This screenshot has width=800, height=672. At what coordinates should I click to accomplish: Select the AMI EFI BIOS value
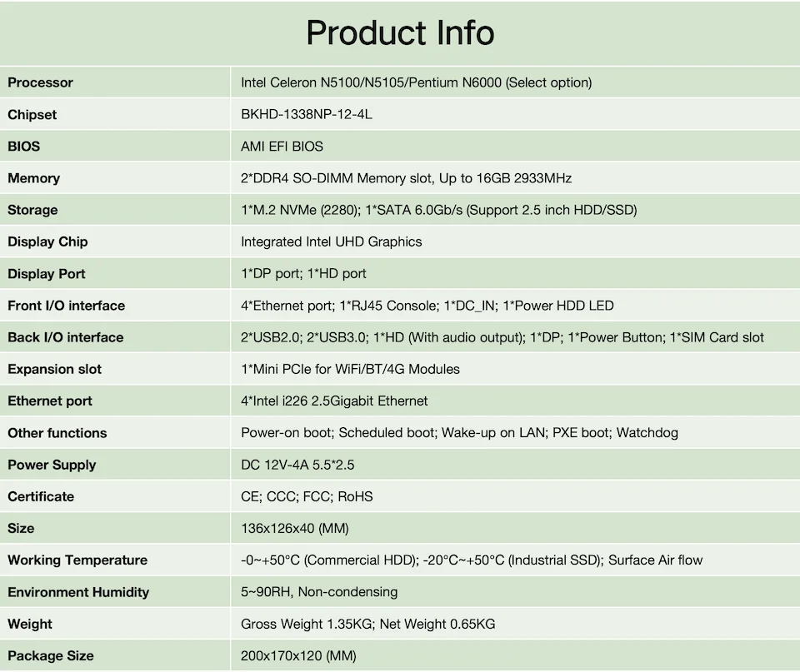[x=282, y=146]
